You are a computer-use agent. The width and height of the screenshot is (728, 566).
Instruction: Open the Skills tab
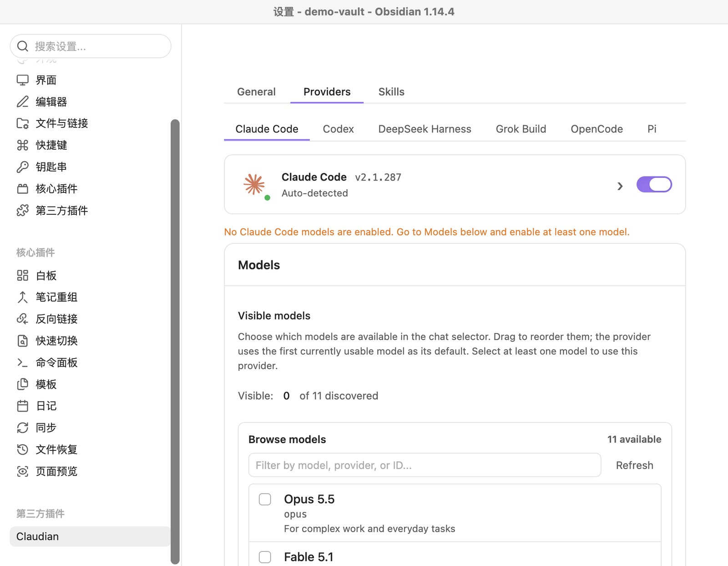click(391, 92)
